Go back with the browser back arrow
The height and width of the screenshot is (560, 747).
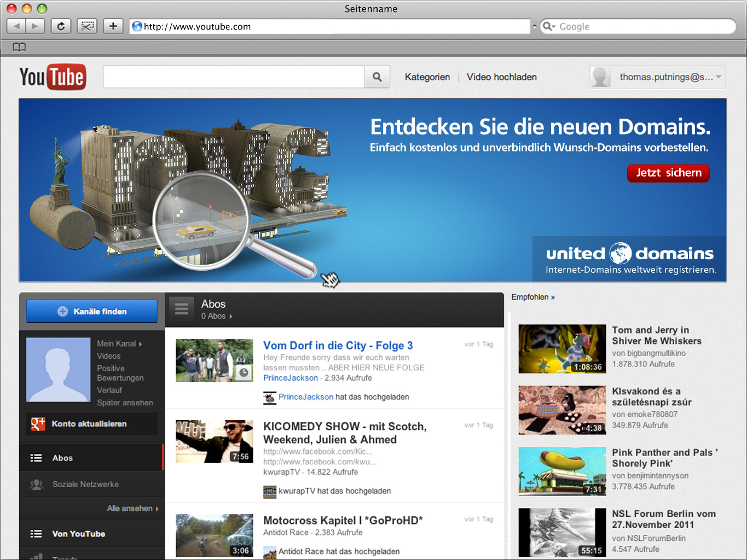point(16,26)
